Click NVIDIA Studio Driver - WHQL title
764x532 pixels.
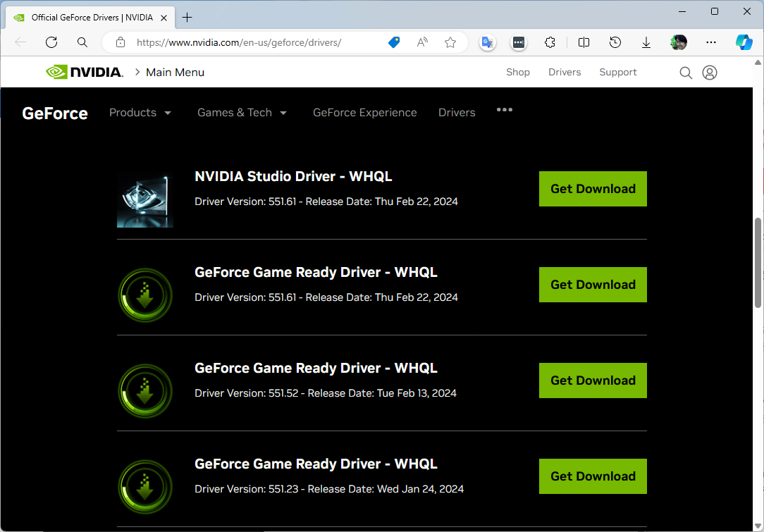tap(293, 176)
